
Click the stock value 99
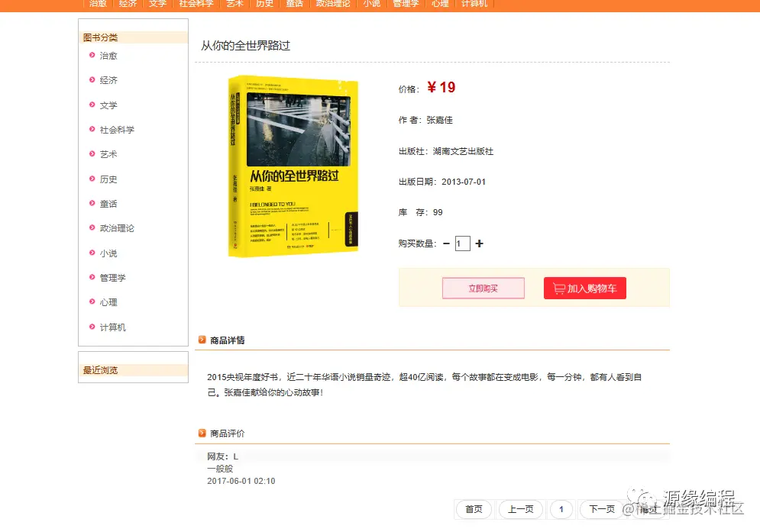[x=438, y=212]
